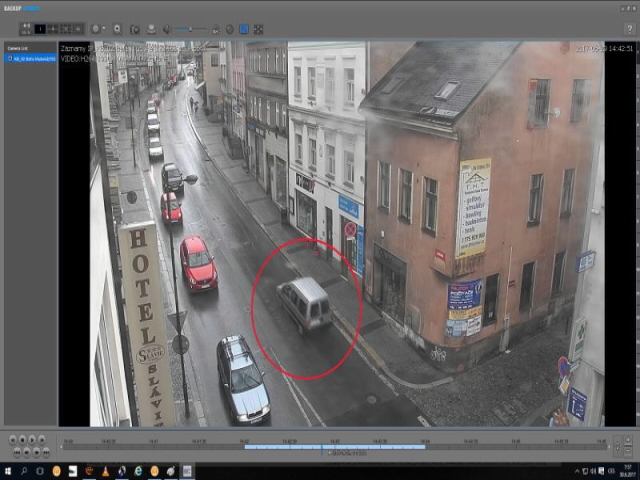Click the export/backup download icon
The image size is (640, 480).
tap(150, 29)
